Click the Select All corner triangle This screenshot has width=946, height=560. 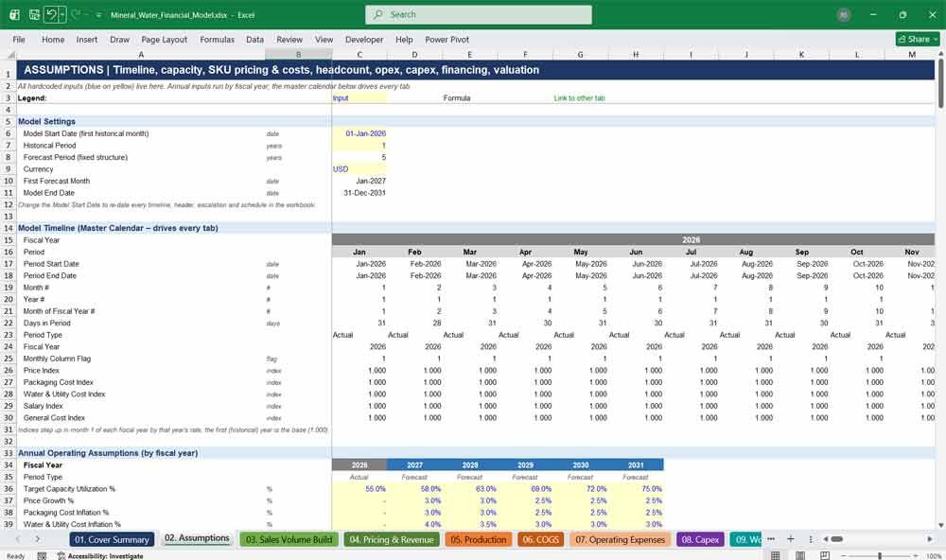click(x=10, y=54)
